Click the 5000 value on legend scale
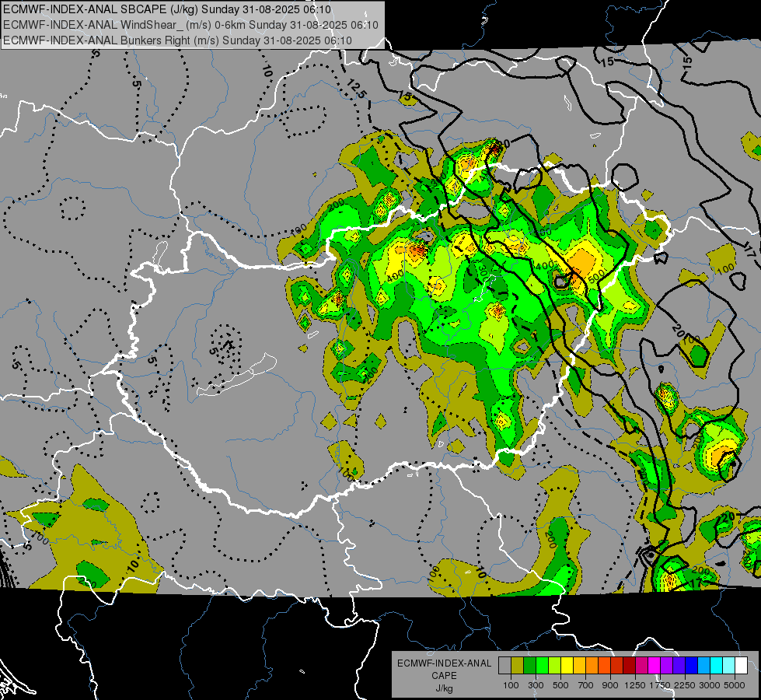 [x=735, y=685]
